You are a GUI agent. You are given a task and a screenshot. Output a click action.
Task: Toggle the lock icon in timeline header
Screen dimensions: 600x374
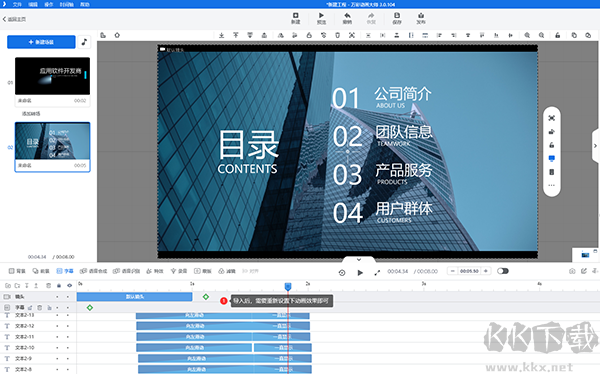(59, 286)
